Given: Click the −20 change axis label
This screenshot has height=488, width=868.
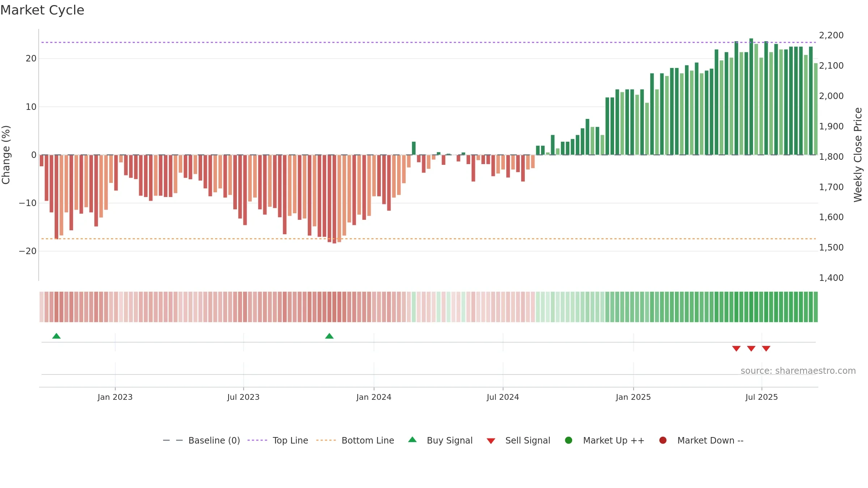Looking at the screenshot, I should point(28,251).
